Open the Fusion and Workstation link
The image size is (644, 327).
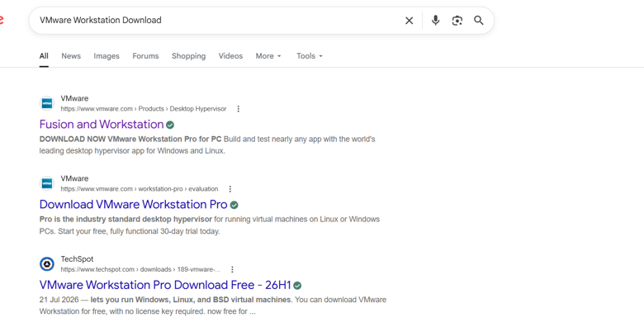click(102, 124)
